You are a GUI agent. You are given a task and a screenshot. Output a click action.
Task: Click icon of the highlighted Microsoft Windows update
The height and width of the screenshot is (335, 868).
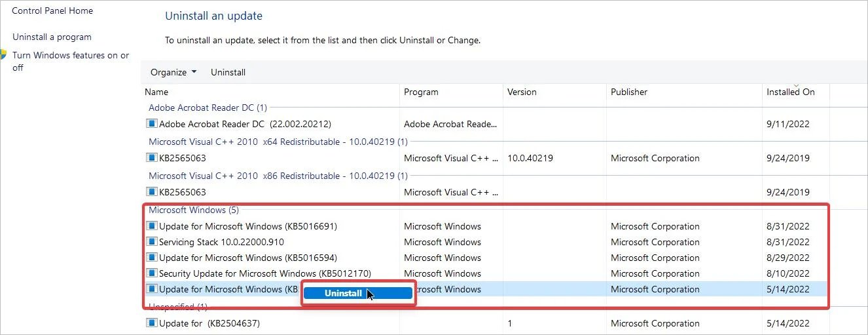click(x=152, y=289)
